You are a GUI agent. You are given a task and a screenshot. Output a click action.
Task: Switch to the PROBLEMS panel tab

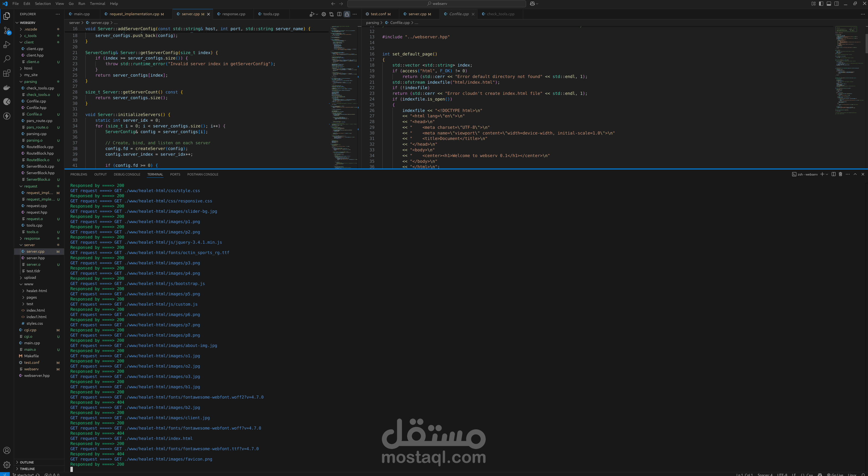tap(79, 174)
